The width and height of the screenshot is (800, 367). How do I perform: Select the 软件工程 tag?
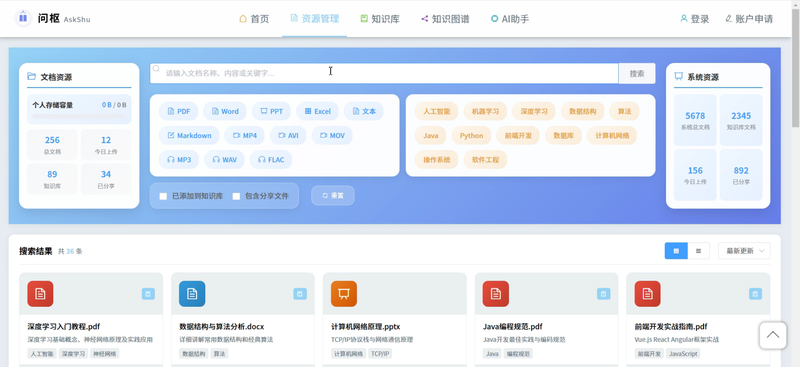click(485, 159)
